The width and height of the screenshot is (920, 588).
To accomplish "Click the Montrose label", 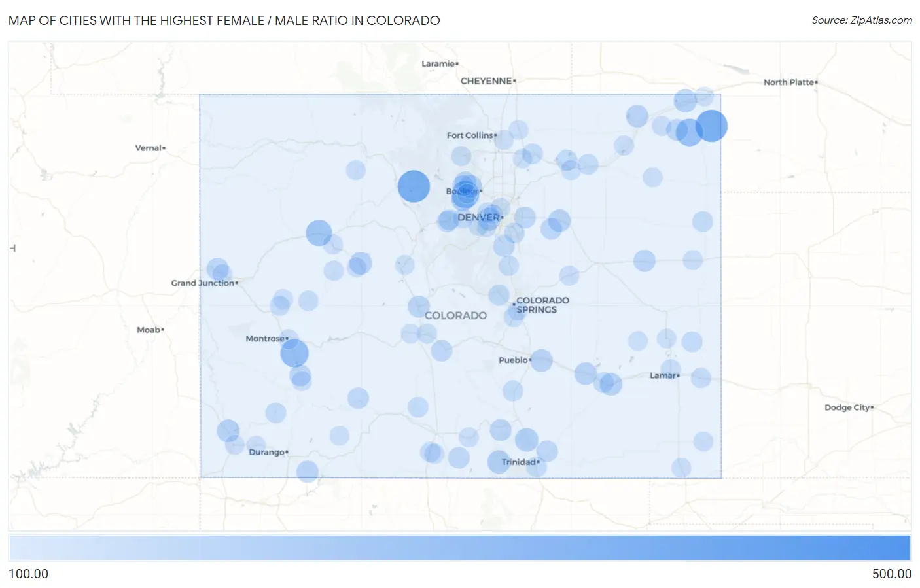I will click(x=265, y=339).
